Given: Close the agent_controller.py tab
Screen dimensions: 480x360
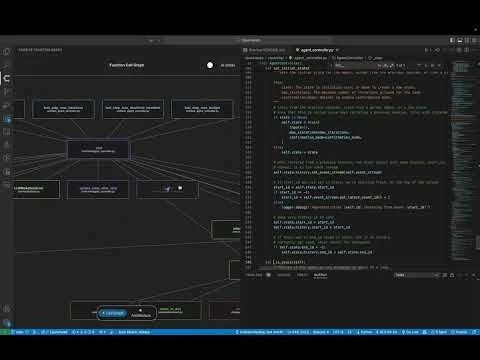Looking at the screenshot, I should tap(337, 50).
